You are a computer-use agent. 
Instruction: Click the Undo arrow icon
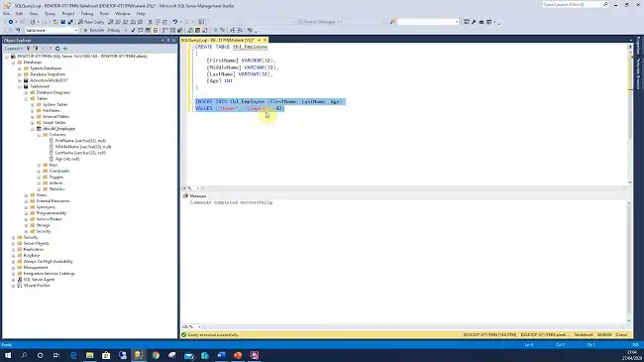[x=175, y=22]
